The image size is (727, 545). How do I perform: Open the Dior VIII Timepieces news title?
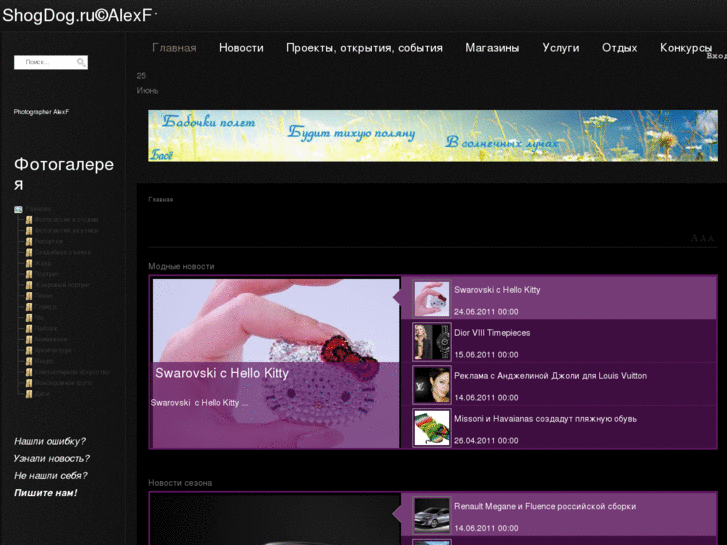492,333
